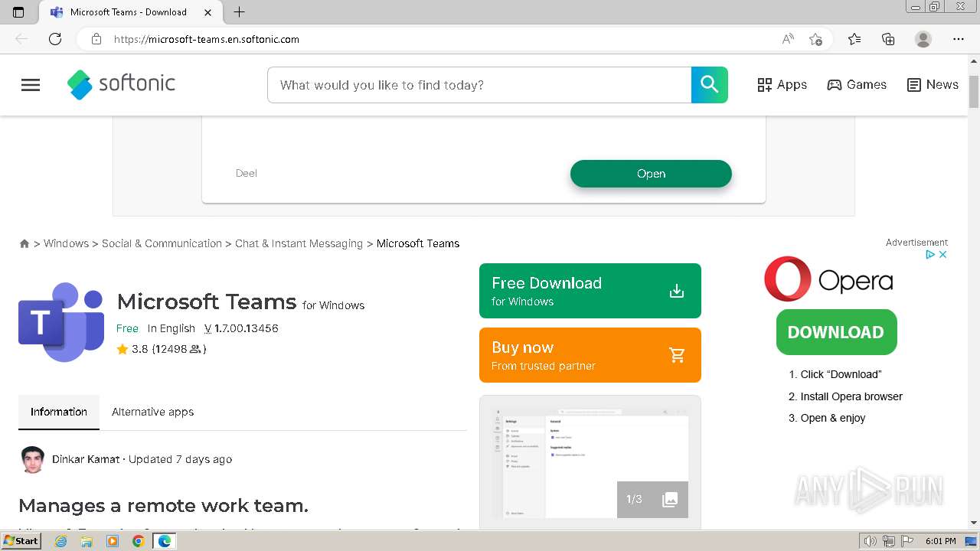This screenshot has width=980, height=551.
Task: Click the version number 1.7.00.13456
Action: coord(247,328)
